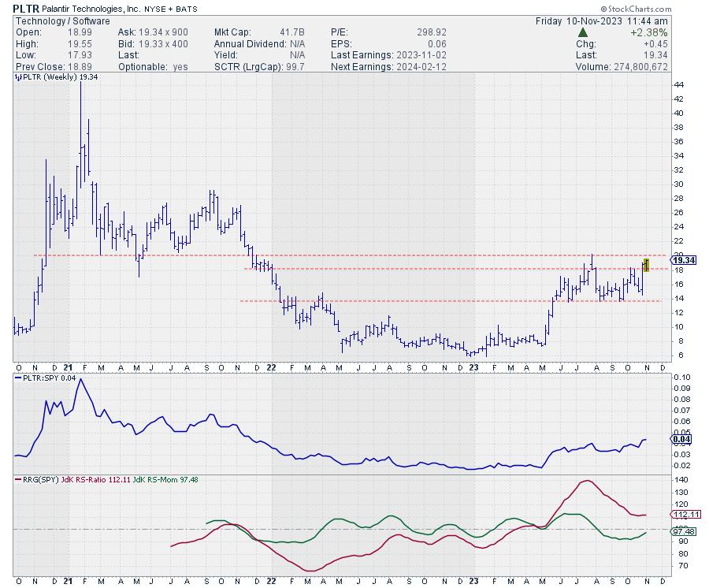The height and width of the screenshot is (588, 709).
Task: Click the green 97.48 RS-Mom value tag
Action: click(x=681, y=533)
